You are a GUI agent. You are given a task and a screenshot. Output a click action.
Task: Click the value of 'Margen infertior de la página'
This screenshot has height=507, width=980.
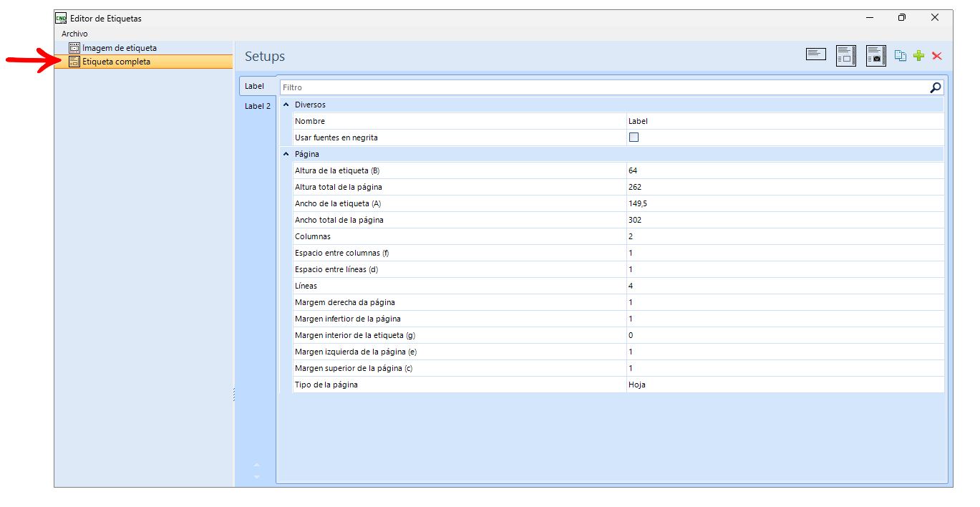631,319
